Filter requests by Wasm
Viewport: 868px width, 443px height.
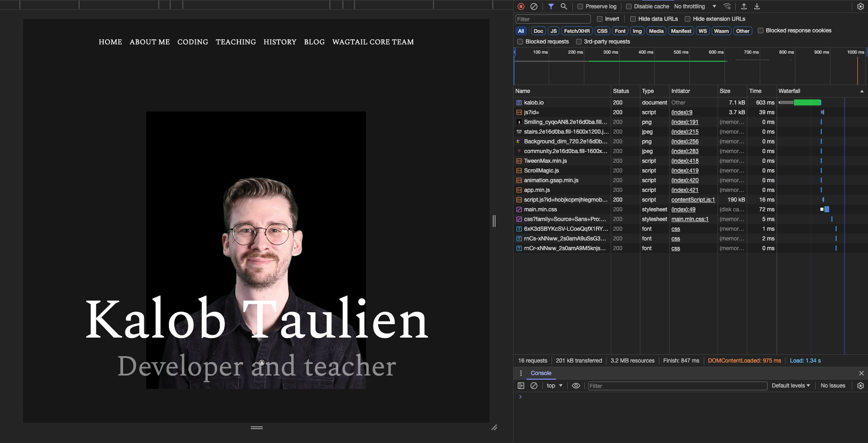(x=721, y=31)
